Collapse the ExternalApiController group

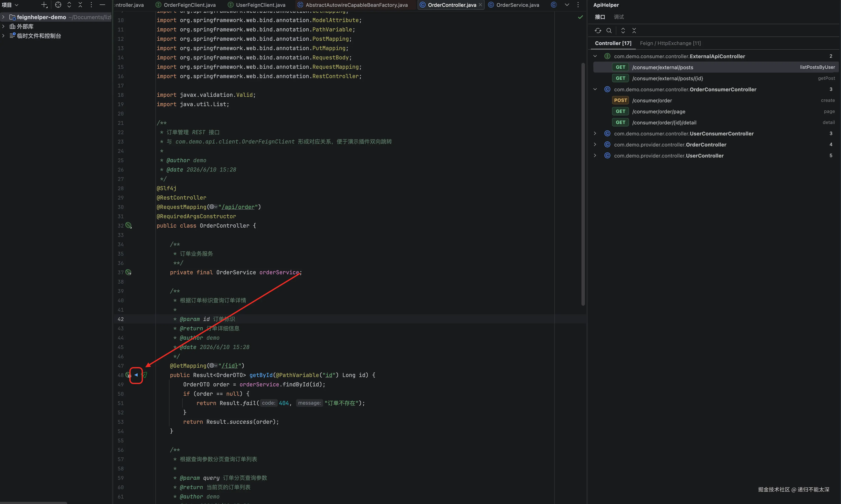click(x=595, y=56)
